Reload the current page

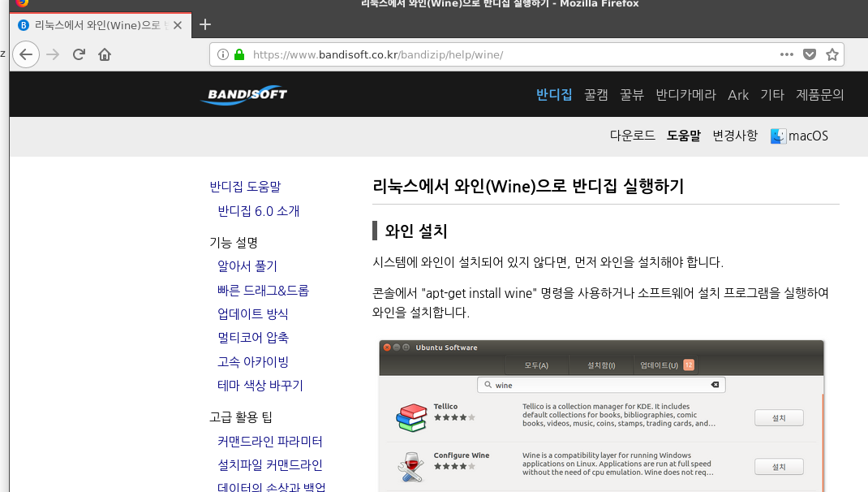click(x=79, y=54)
